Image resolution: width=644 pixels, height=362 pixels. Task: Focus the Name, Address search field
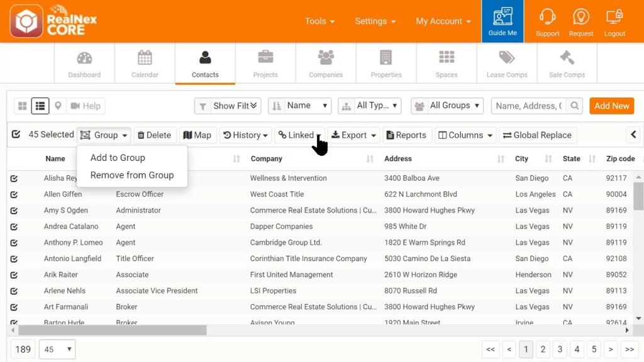(528, 106)
